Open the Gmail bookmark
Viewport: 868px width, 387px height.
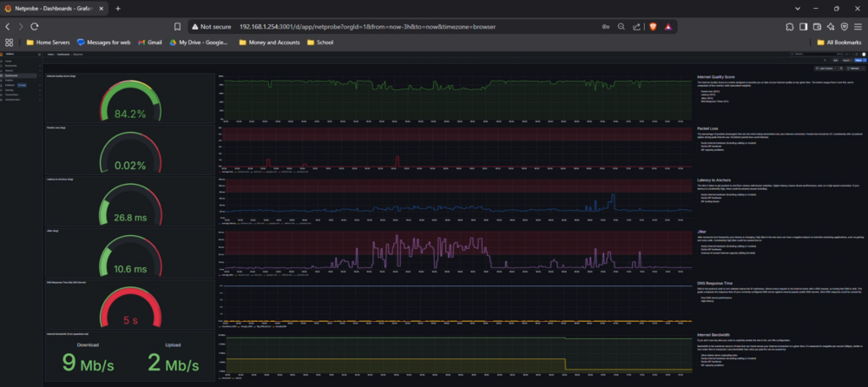pyautogui.click(x=149, y=42)
